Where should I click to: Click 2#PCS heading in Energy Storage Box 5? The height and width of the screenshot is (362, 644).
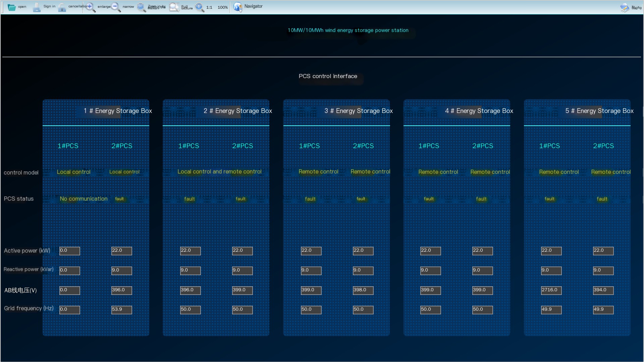pyautogui.click(x=603, y=146)
